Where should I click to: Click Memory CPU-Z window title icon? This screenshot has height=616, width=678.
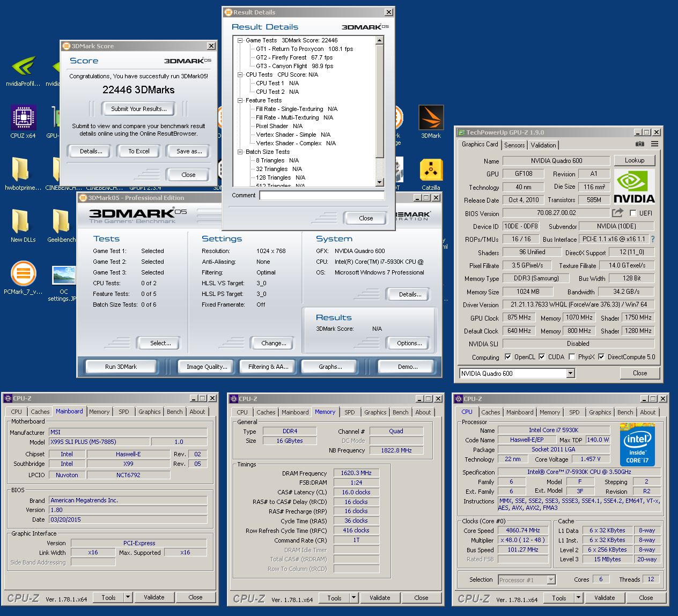234,399
